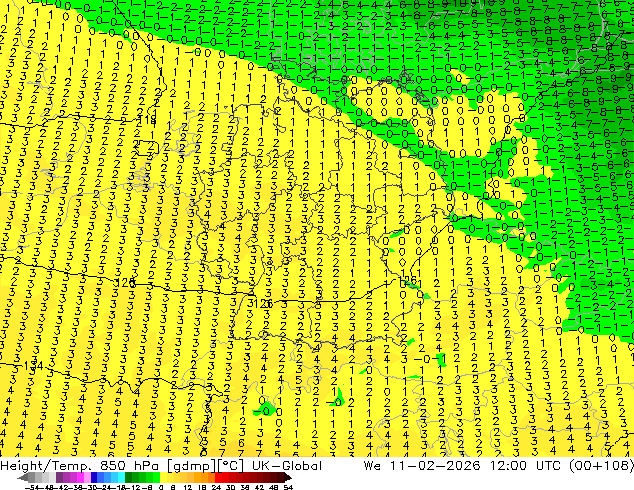Click the left arrow end of color scale

(x=22, y=477)
